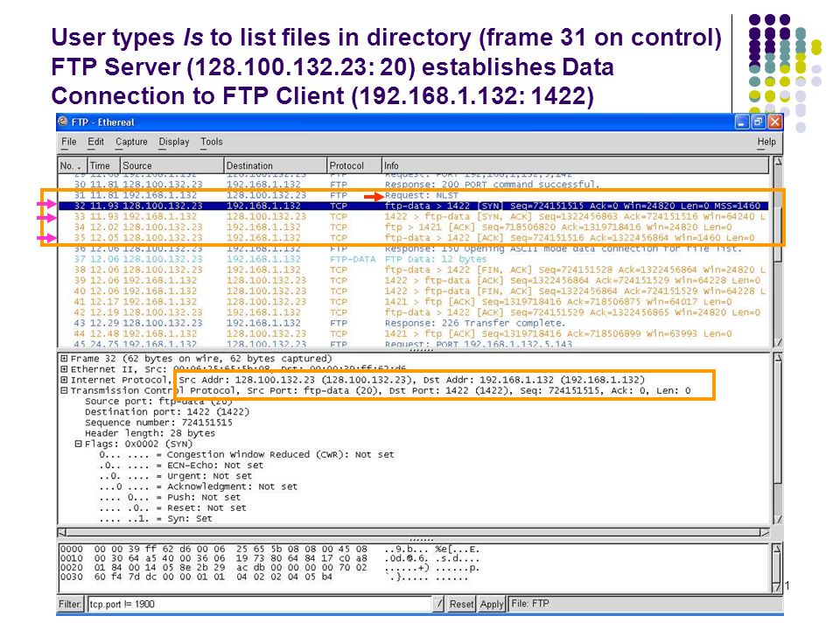The height and width of the screenshot is (630, 840).
Task: Collapse the Flags: 0x0002 (SYN) node
Action: tap(78, 444)
